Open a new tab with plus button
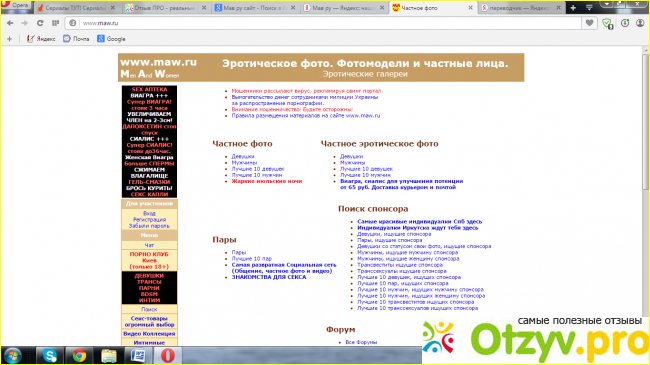650x365 pixels. coord(573,7)
